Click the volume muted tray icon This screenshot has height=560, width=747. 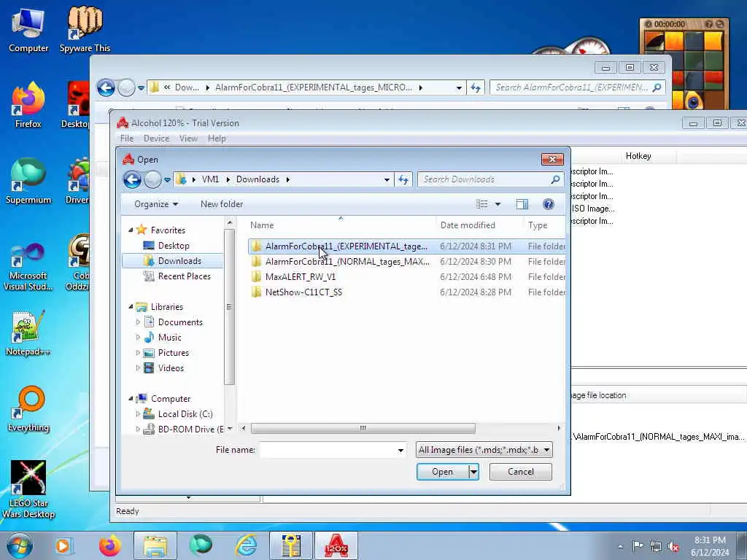pos(673,546)
